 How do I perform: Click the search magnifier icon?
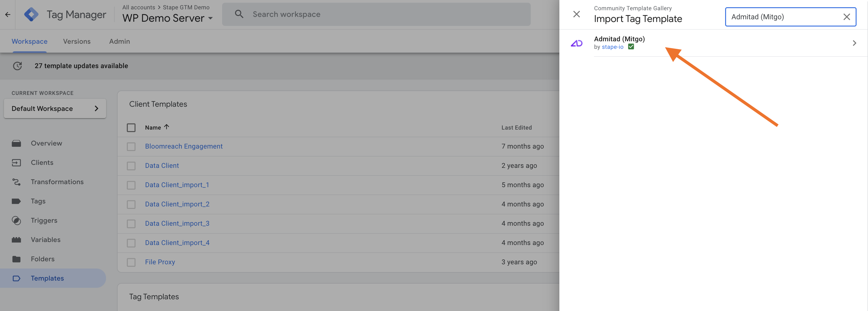click(239, 14)
